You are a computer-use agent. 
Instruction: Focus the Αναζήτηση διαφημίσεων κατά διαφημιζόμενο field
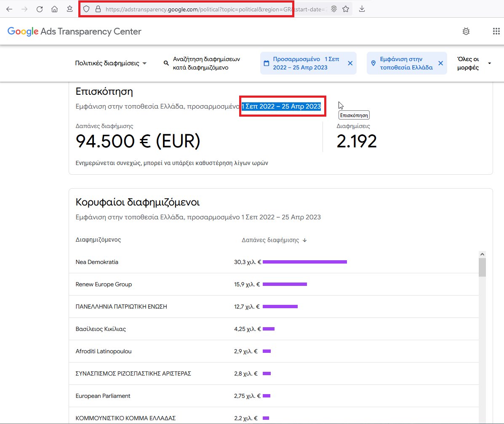tap(206, 63)
